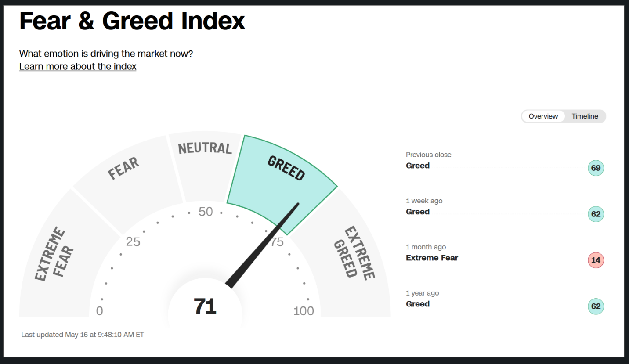Click the 1 week ago badge showing 62
The image size is (629, 364).
point(596,214)
